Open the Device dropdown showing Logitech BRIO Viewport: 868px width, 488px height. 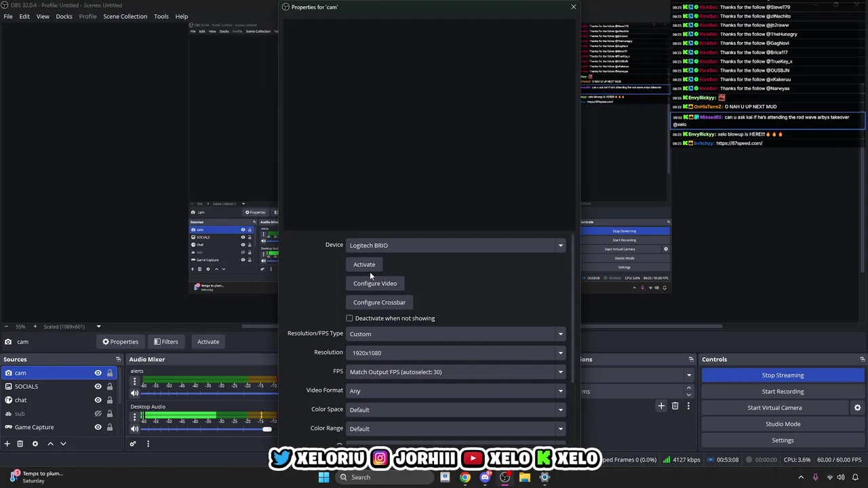point(456,245)
